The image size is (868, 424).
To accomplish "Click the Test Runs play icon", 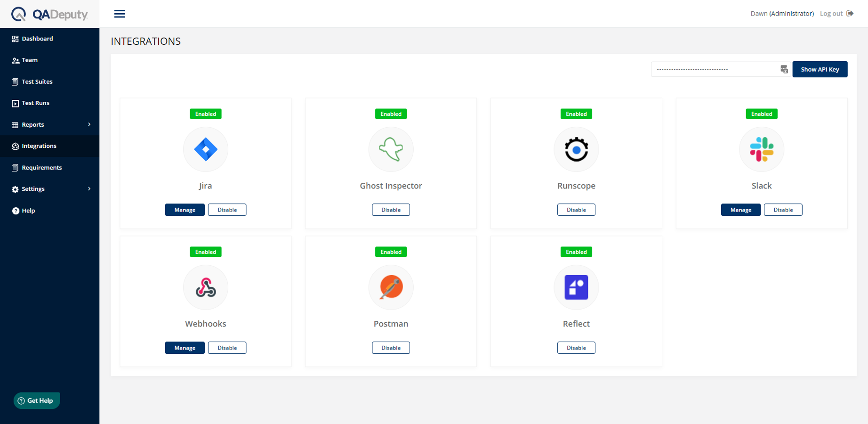I will [15, 103].
